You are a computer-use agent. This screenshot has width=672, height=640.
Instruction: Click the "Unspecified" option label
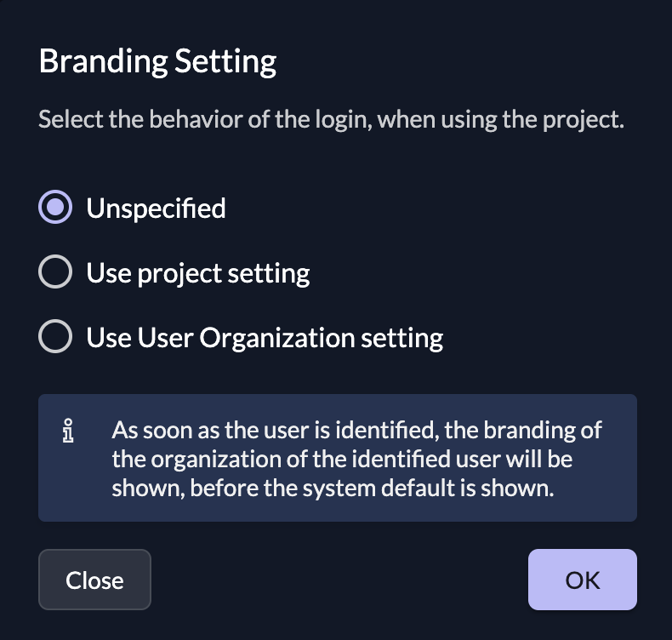pos(156,208)
